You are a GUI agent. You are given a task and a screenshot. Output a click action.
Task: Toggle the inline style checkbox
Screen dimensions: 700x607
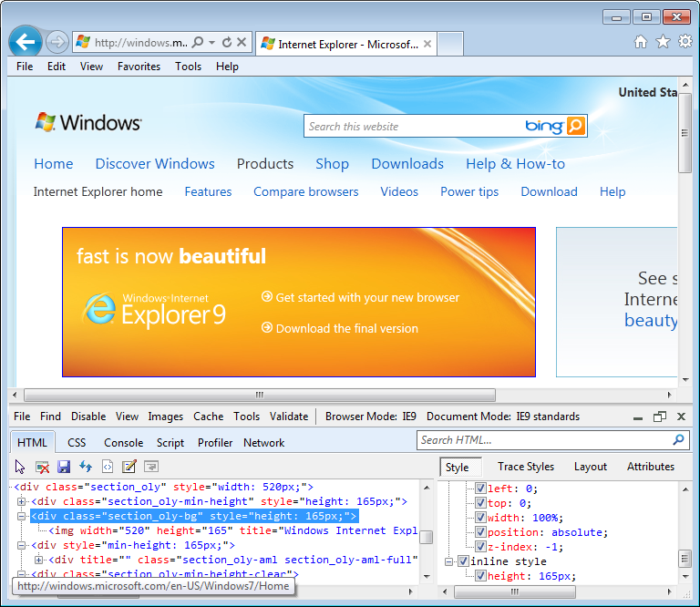(463, 561)
